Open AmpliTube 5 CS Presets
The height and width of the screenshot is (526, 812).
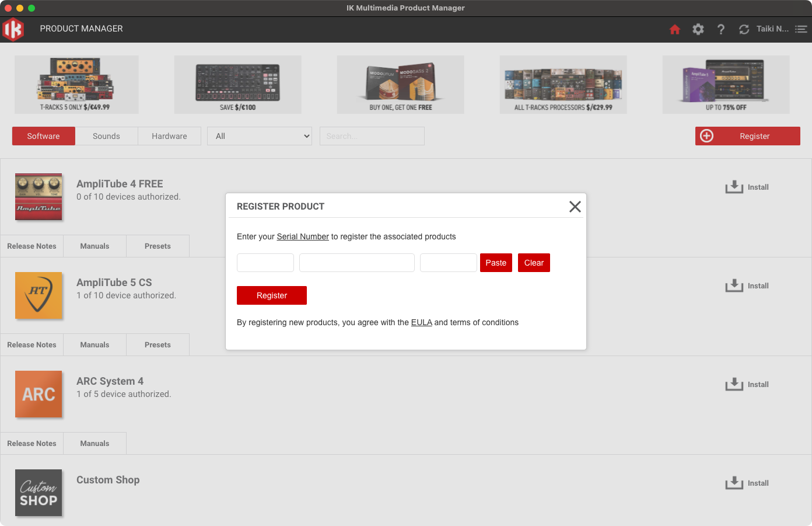(x=157, y=345)
